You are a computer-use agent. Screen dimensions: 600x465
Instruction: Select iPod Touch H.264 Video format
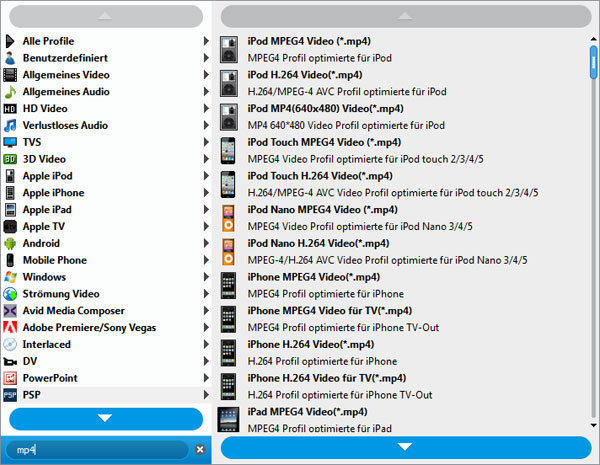[322, 176]
